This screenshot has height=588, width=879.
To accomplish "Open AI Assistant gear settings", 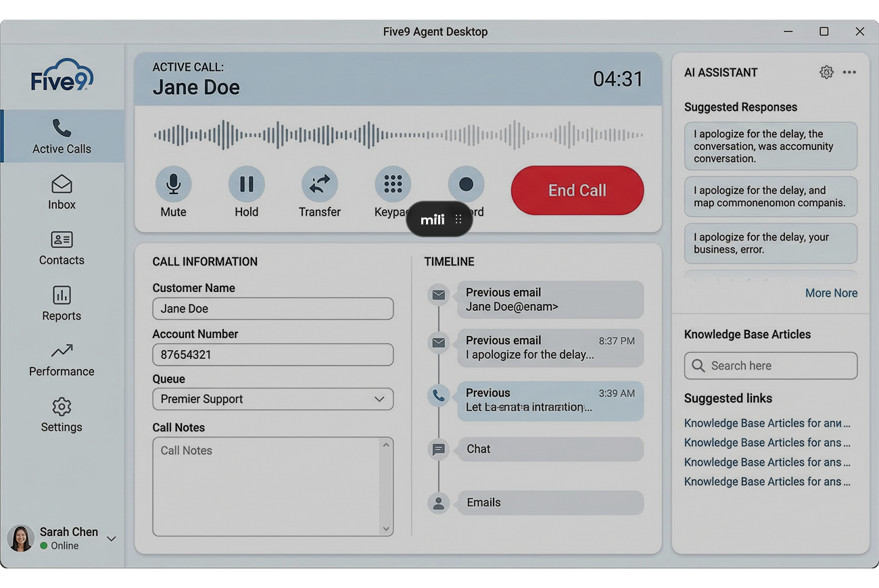I will point(826,72).
